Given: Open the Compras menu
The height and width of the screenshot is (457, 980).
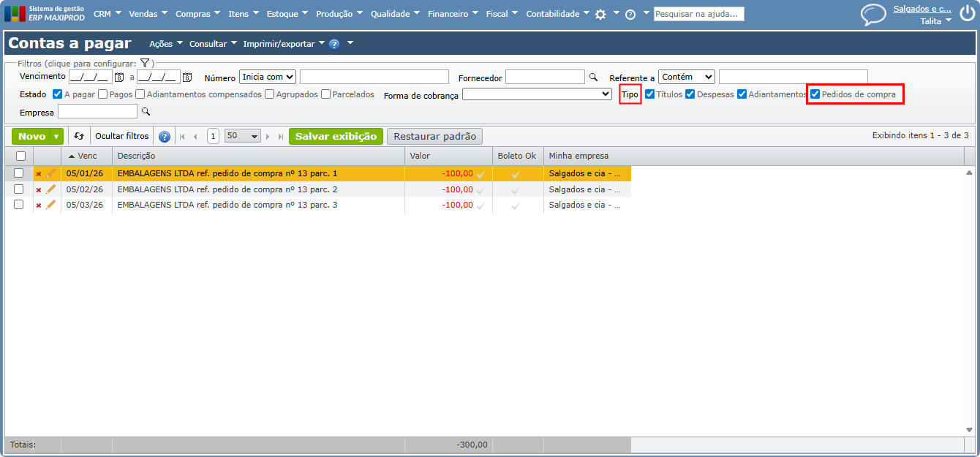Looking at the screenshot, I should tap(197, 14).
